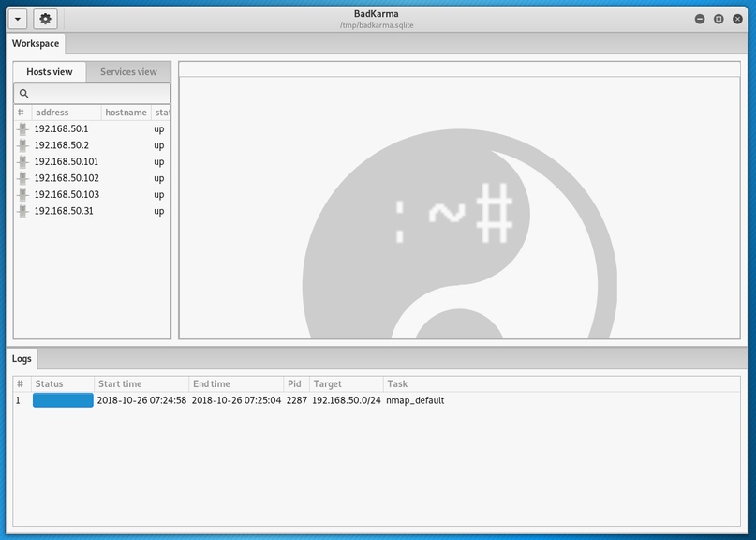Select the Logs tab

tap(22, 358)
